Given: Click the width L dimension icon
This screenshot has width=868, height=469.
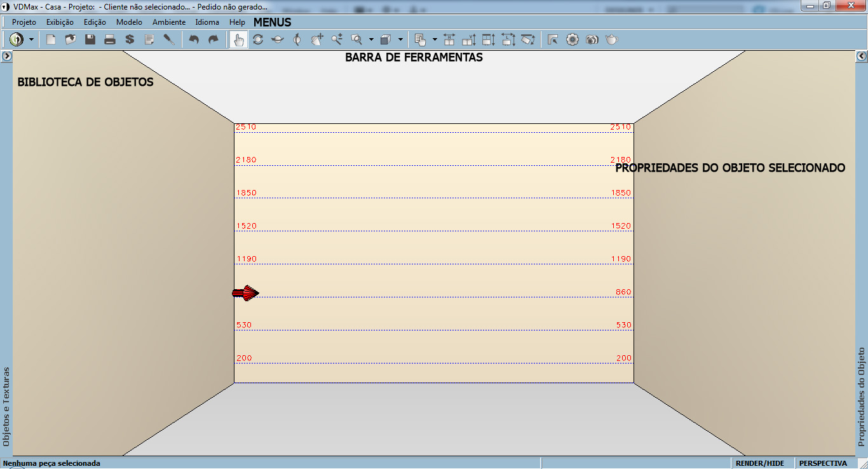Looking at the screenshot, I should click(x=508, y=39).
